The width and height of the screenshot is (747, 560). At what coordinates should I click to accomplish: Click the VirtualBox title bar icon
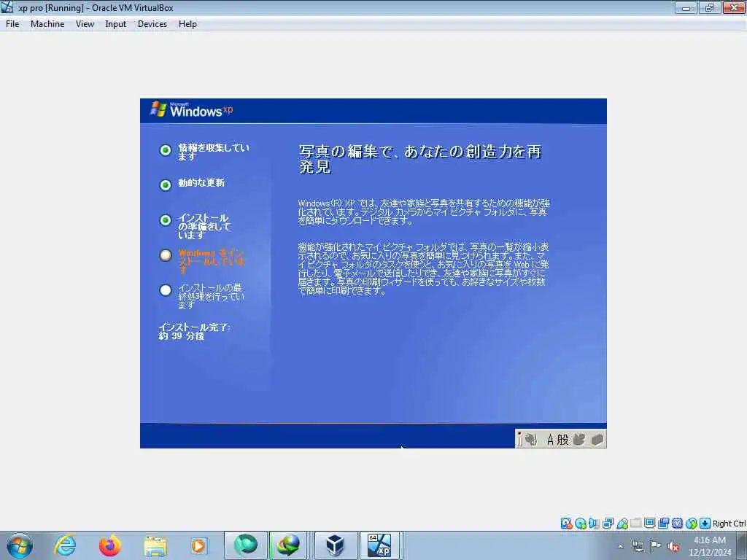coord(7,7)
